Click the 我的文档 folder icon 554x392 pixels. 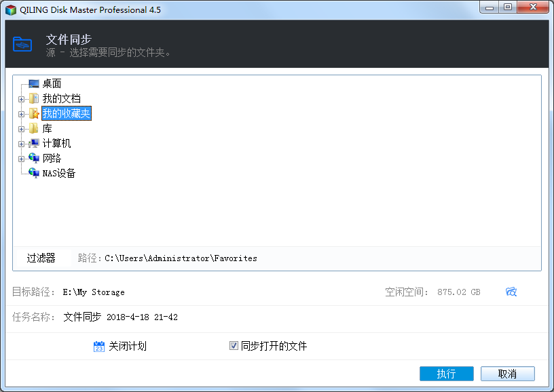pos(34,98)
